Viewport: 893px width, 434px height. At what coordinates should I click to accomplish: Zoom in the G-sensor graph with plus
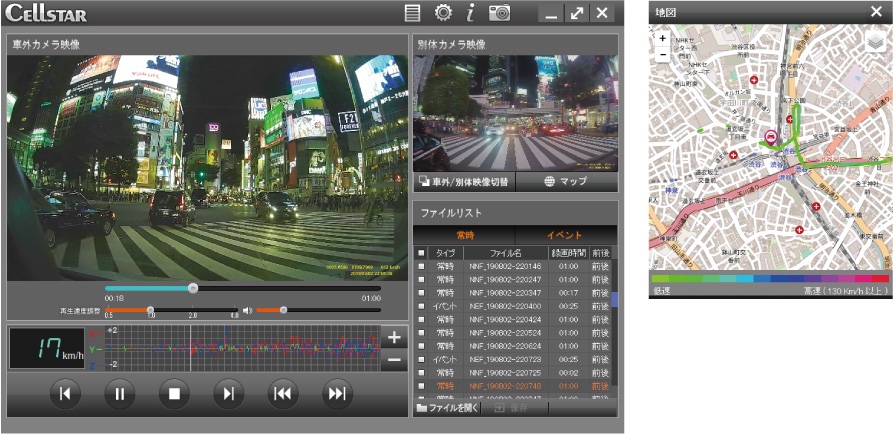pyautogui.click(x=394, y=337)
